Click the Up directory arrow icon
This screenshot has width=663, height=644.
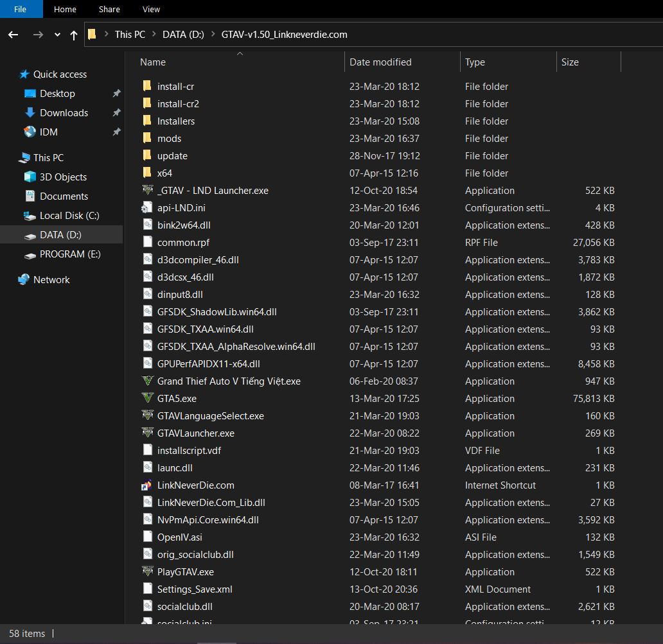(73, 35)
